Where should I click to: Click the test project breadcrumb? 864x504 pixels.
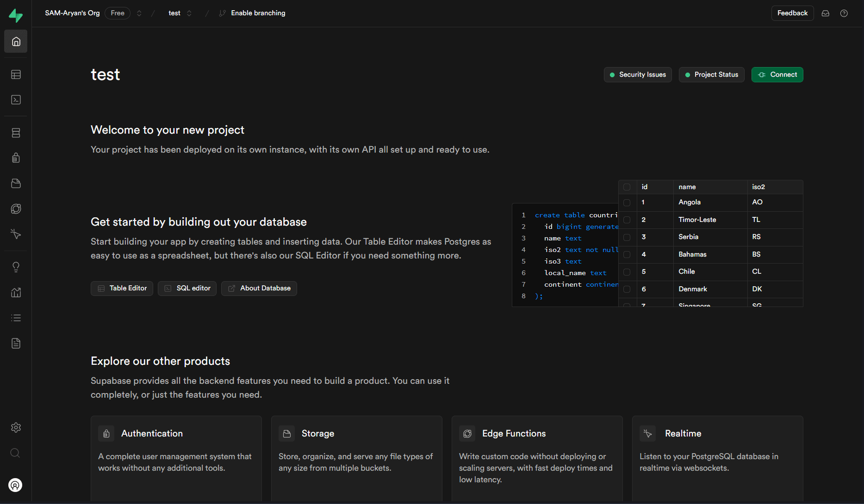(x=174, y=13)
